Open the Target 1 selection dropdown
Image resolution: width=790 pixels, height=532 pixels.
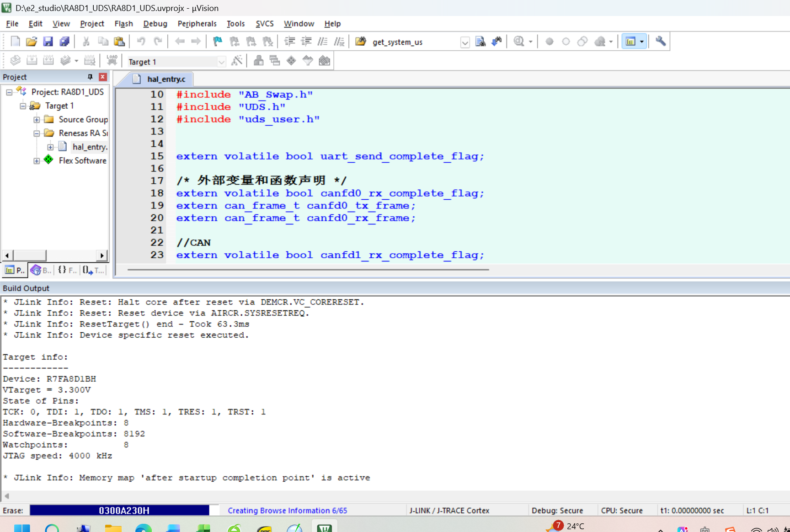(221, 62)
